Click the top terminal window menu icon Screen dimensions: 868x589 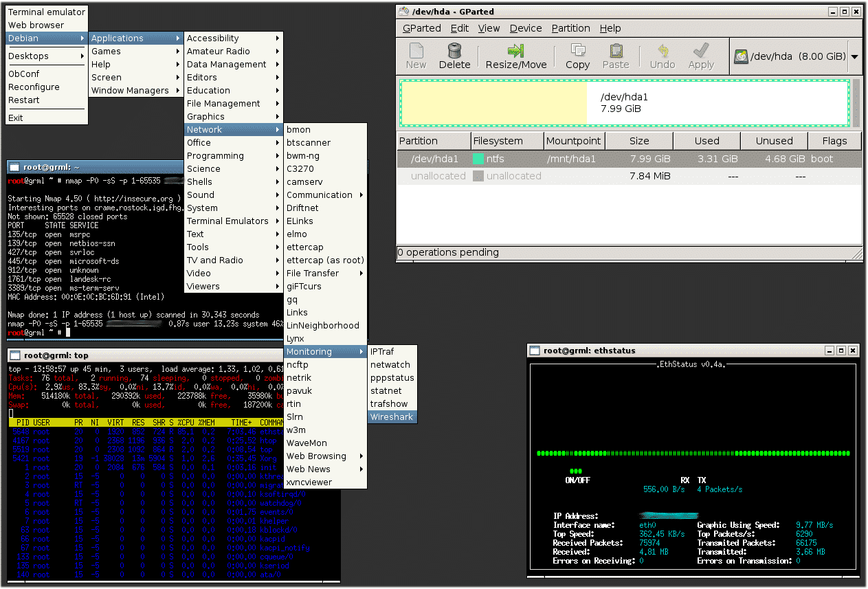(x=14, y=356)
